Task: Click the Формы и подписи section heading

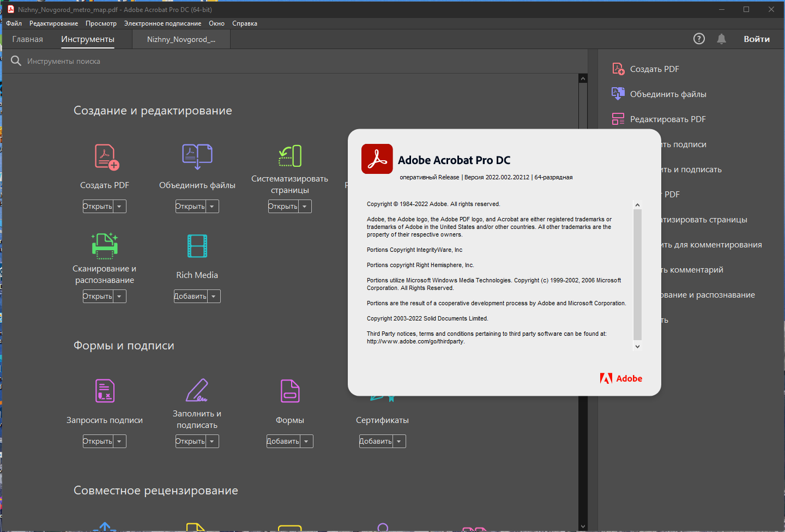Action: coord(124,346)
